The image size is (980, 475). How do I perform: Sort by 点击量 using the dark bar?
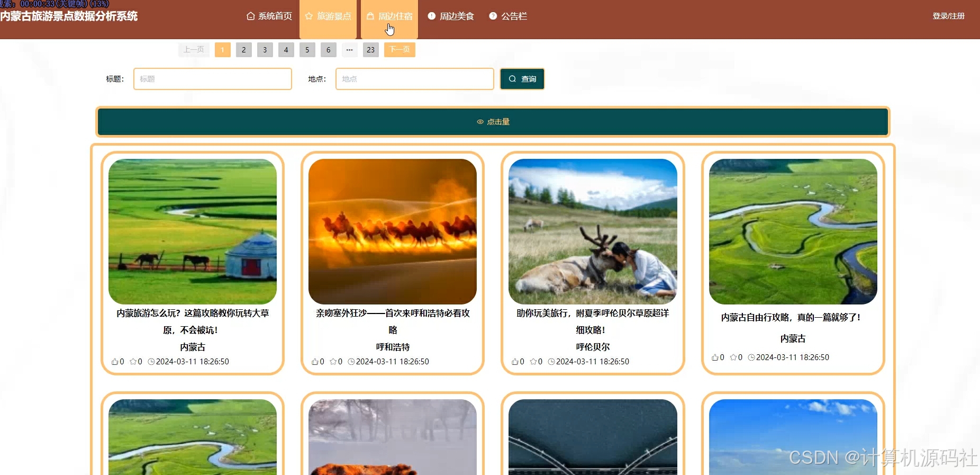(x=493, y=122)
